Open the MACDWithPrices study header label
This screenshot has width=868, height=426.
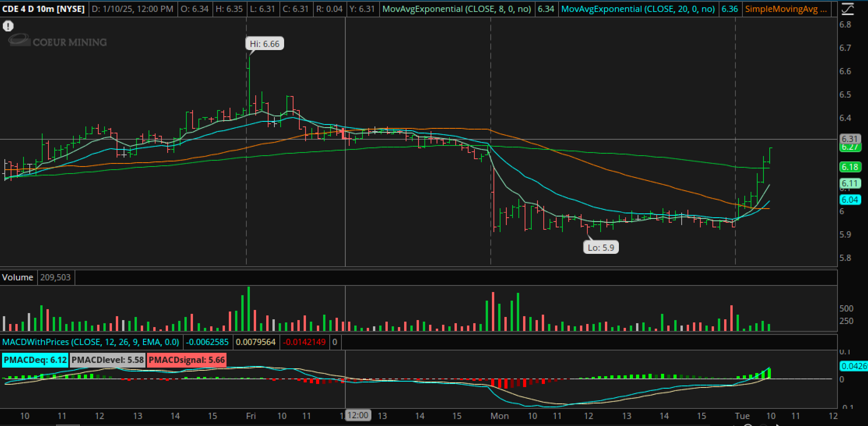coord(91,342)
